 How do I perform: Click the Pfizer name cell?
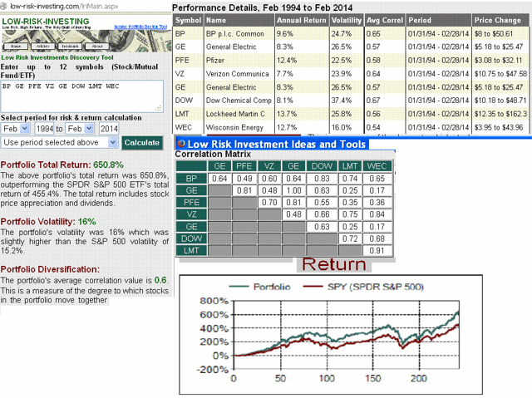tap(239, 61)
